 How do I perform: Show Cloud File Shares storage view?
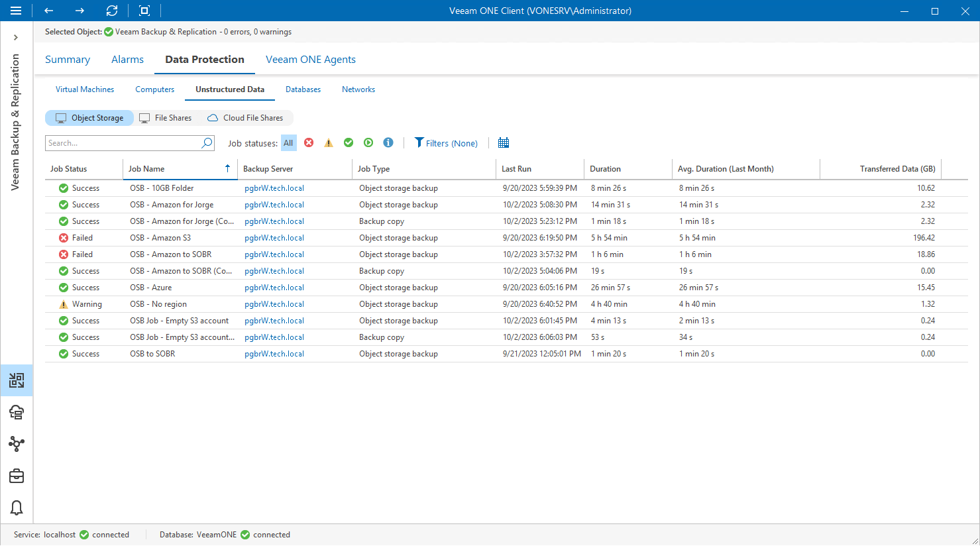click(245, 117)
